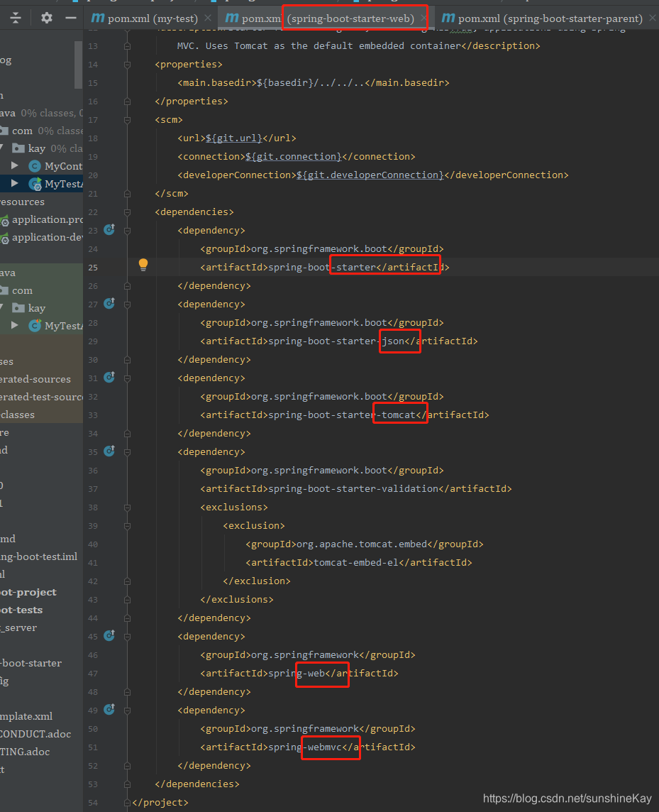The width and height of the screenshot is (659, 812).
Task: Click the gutter dependency icon on line 27
Action: pos(109,304)
